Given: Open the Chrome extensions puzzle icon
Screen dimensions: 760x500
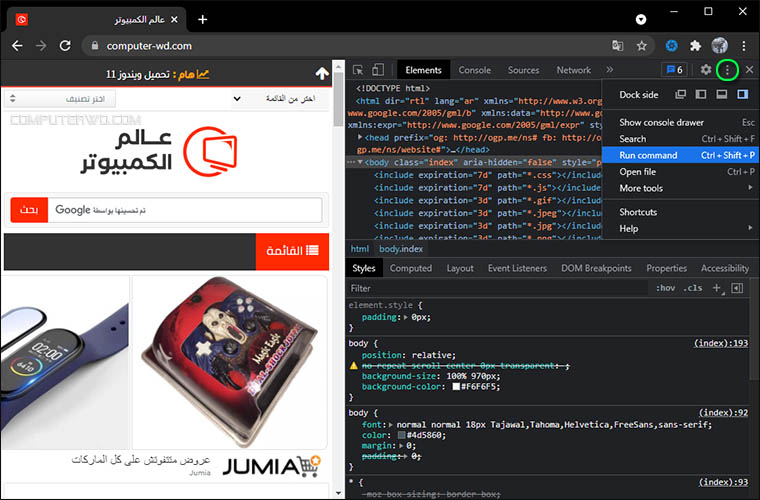Looking at the screenshot, I should (696, 46).
